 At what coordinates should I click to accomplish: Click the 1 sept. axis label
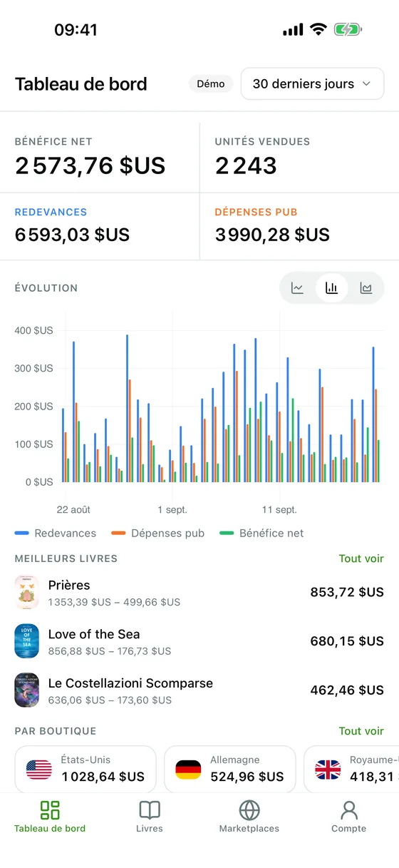(171, 510)
